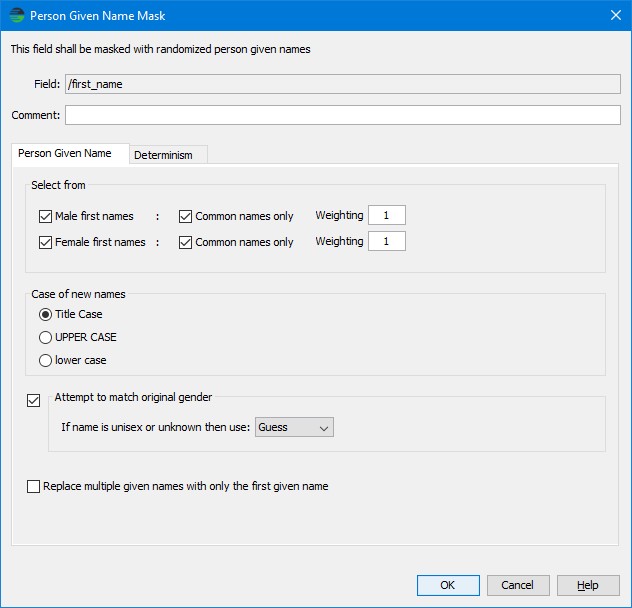The height and width of the screenshot is (608, 632).
Task: Select the Title Case radio button
Action: coord(46,314)
